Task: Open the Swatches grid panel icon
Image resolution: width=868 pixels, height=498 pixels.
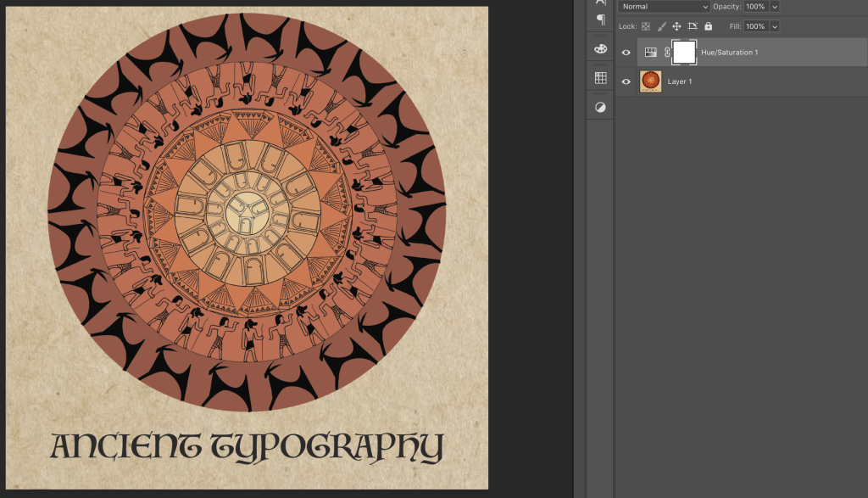Action: (x=600, y=78)
